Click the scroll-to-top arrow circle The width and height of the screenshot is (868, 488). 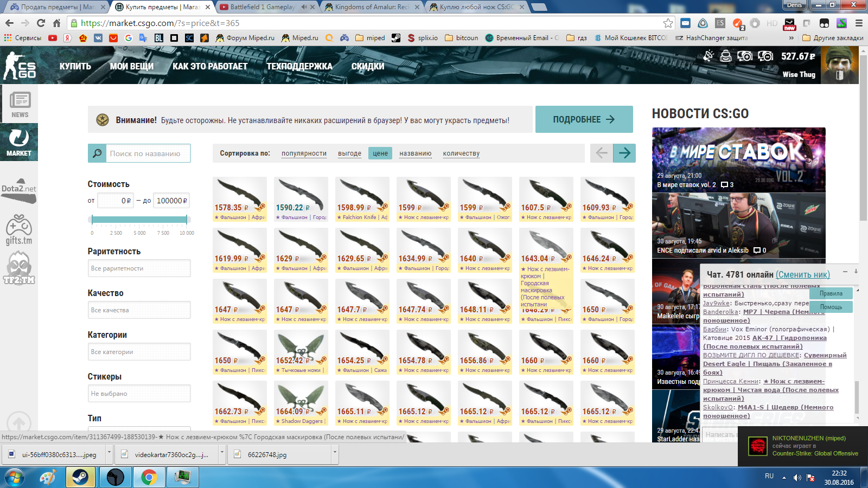pos(19,422)
